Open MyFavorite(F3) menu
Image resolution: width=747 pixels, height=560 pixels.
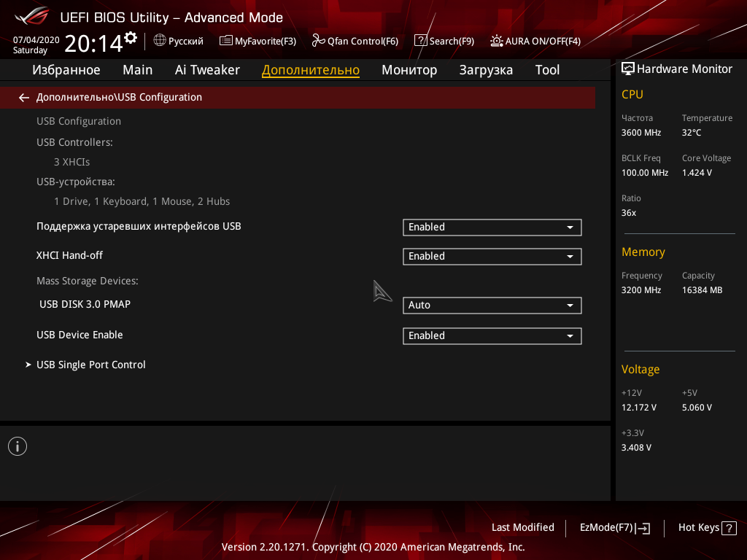tap(258, 41)
